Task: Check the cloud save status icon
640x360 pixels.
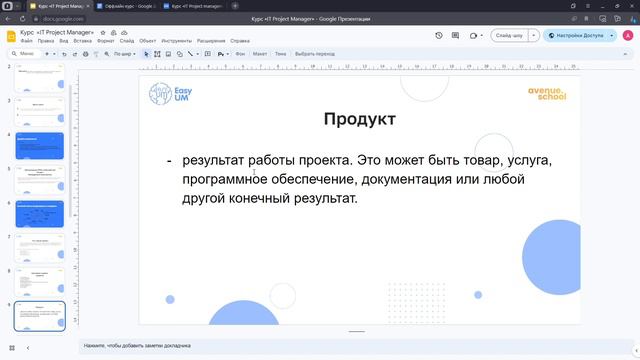Action: click(124, 33)
